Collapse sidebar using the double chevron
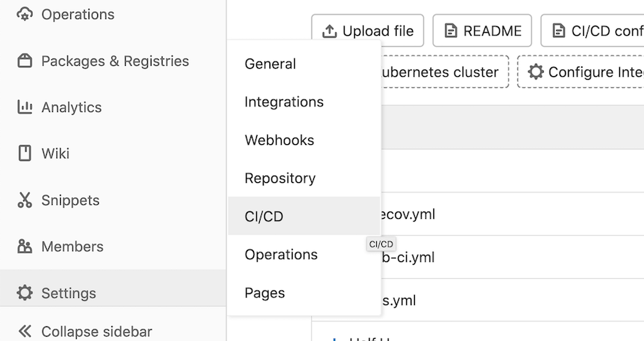 [x=25, y=331]
